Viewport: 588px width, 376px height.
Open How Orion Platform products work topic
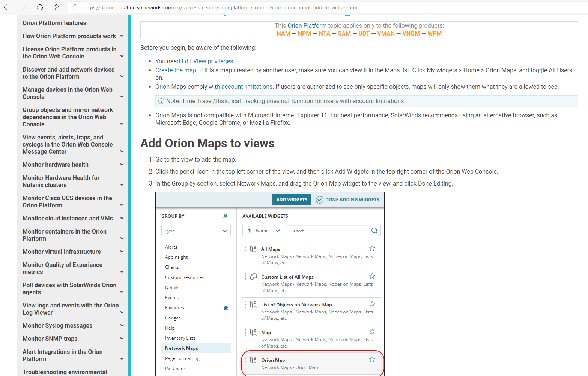pyautogui.click(x=69, y=36)
